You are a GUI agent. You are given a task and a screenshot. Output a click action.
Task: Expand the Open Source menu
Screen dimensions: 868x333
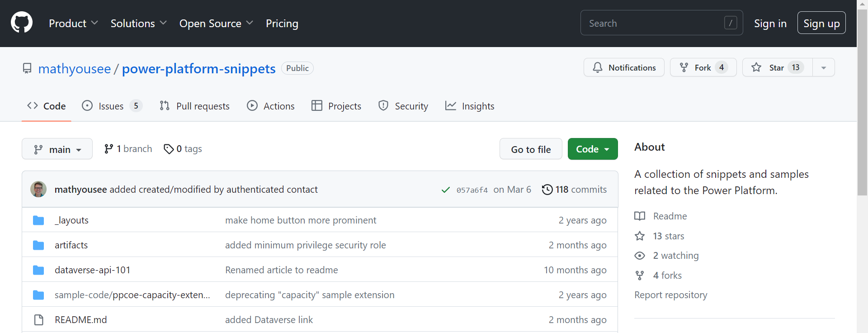[x=216, y=23]
